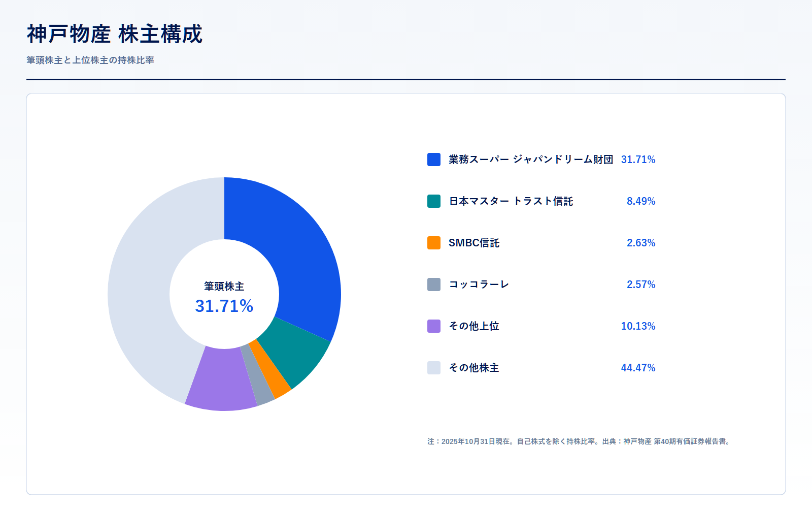
Task: Select the legend label 日本マスター トラスト信託
Action: [511, 201]
